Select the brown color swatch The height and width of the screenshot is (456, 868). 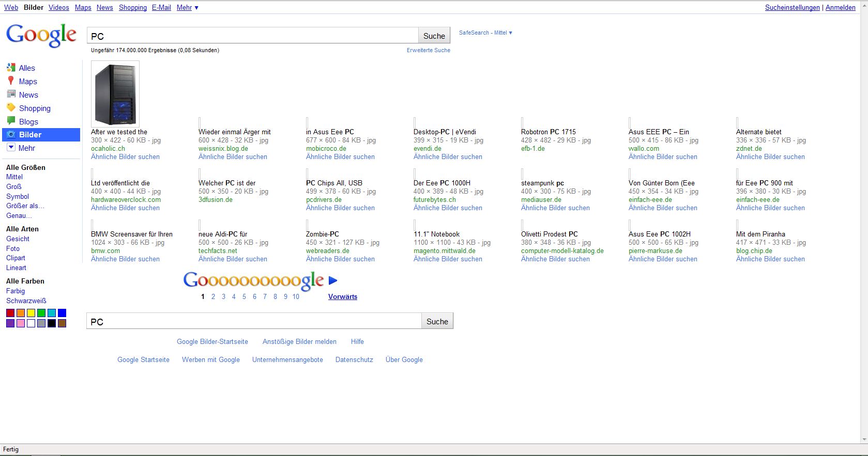click(62, 323)
